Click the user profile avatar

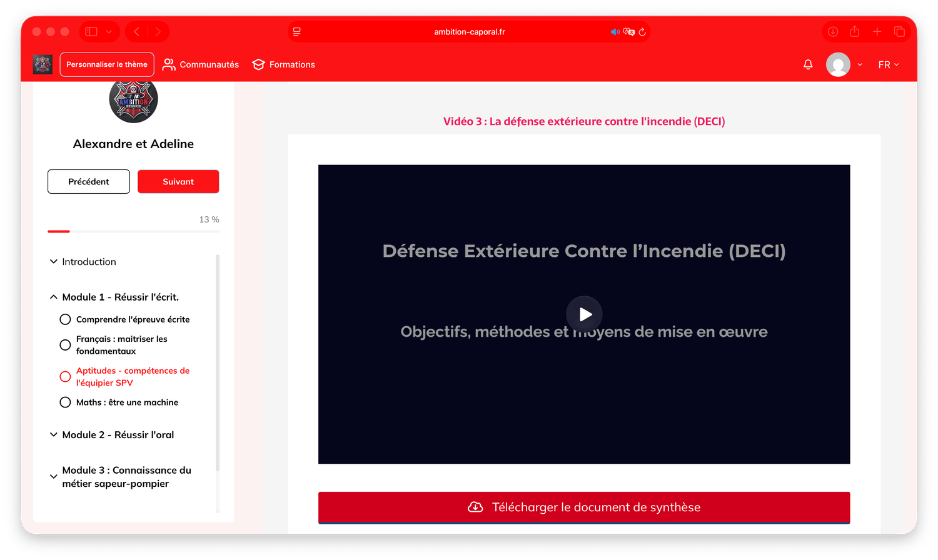838,64
